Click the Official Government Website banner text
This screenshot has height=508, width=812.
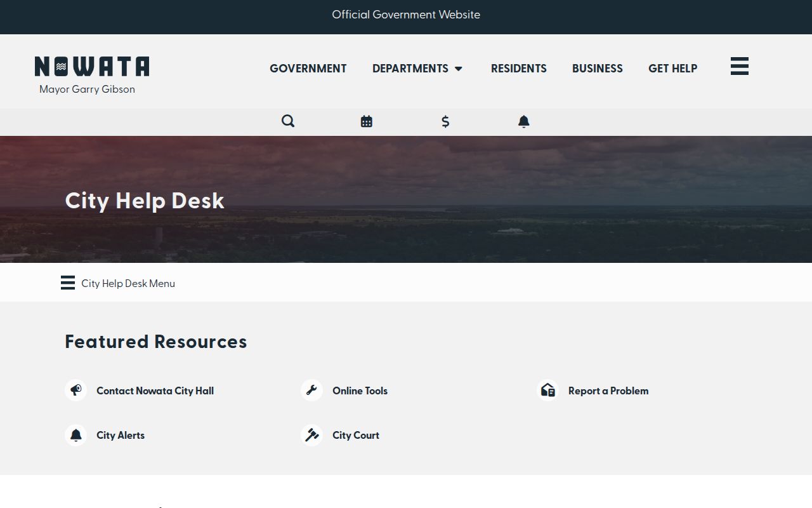click(406, 15)
